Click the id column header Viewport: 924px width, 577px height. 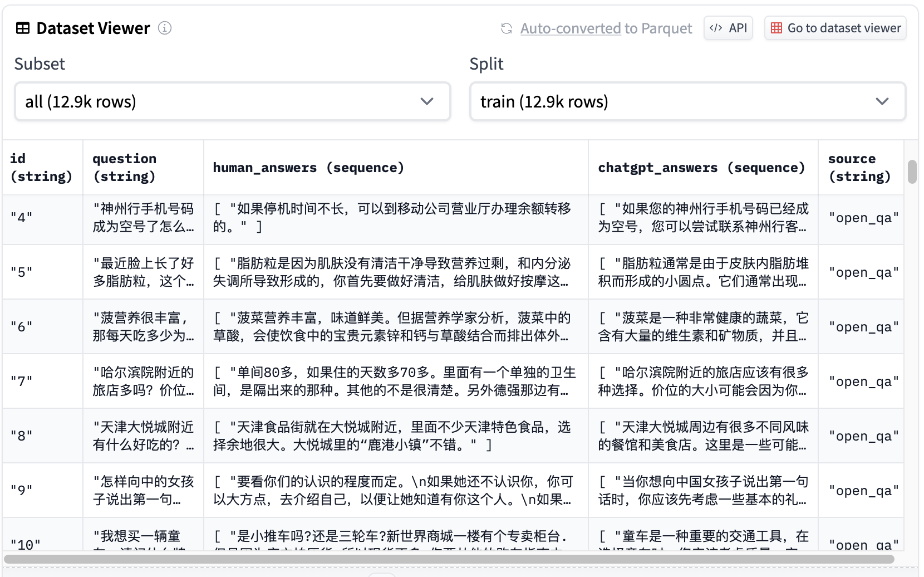42,167
